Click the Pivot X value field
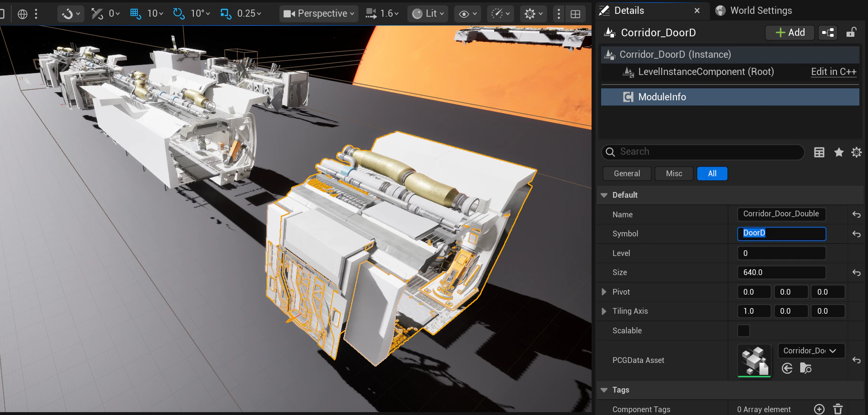This screenshot has width=868, height=415. 754,292
